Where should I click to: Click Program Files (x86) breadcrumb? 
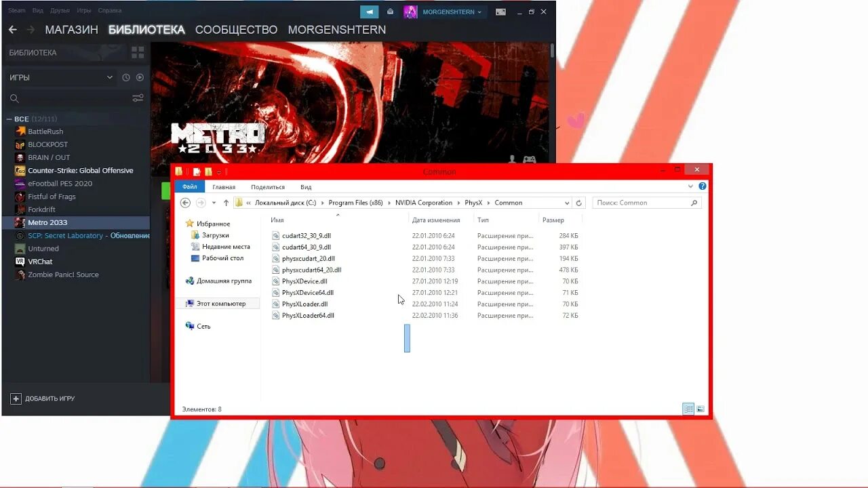pos(355,203)
